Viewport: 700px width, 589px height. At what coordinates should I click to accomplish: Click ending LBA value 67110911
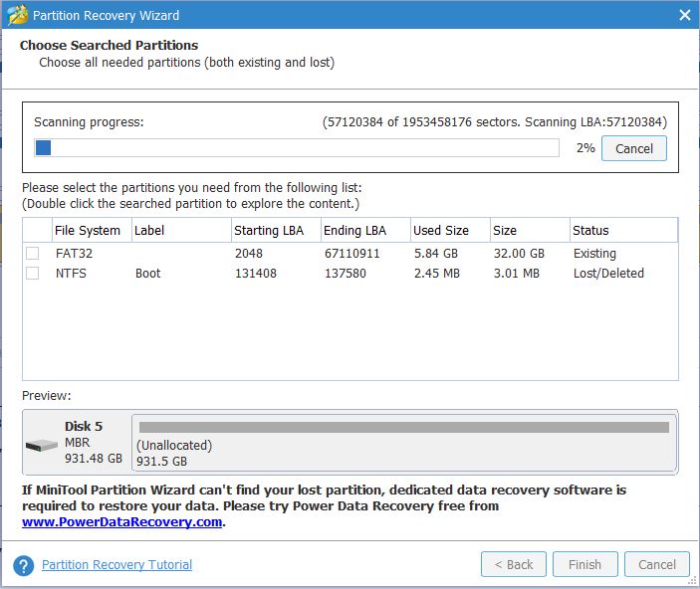click(352, 254)
